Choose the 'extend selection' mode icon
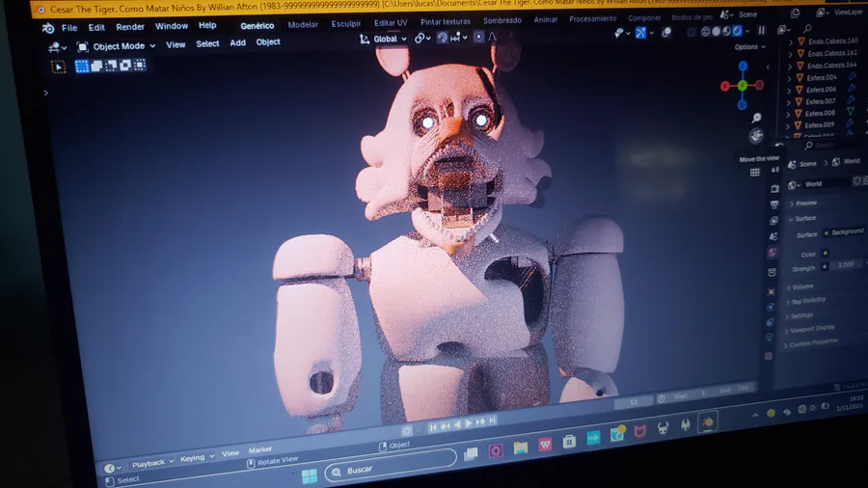 [x=96, y=66]
